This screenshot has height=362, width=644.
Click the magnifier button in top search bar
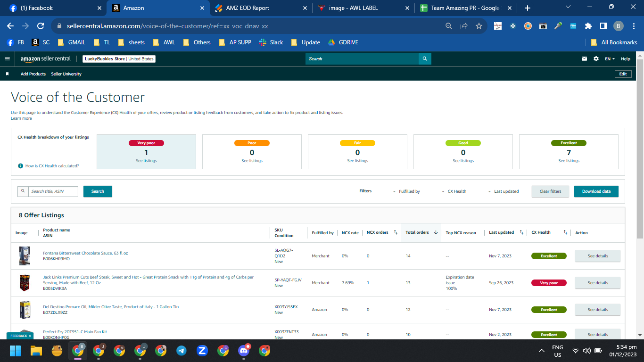(425, 59)
